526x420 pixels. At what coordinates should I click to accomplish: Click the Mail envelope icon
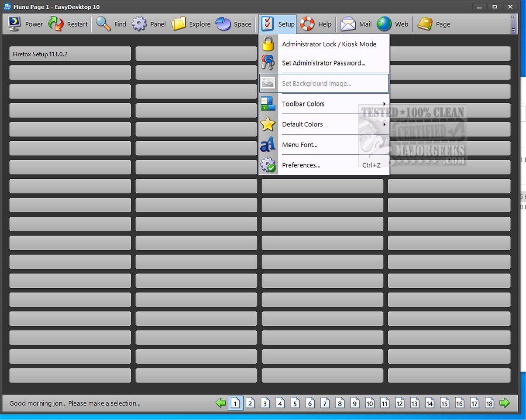(x=348, y=24)
